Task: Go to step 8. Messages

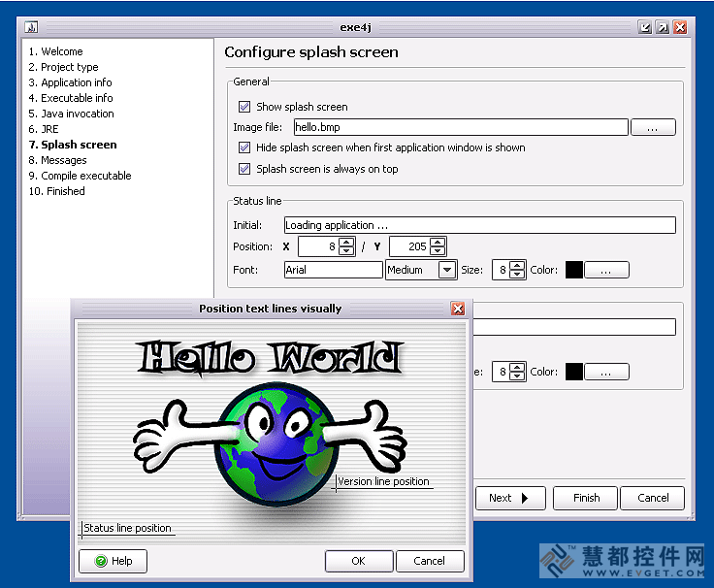Action: 57,160
